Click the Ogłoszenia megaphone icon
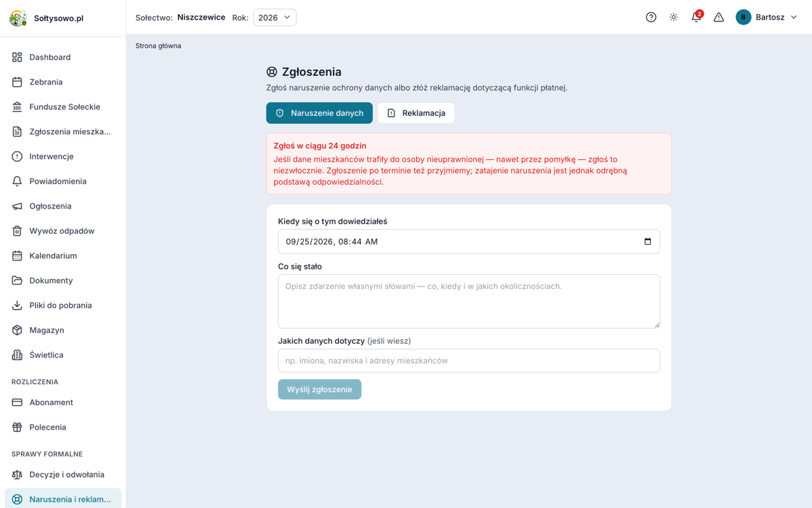Viewport: 812px width, 508px height. [17, 206]
